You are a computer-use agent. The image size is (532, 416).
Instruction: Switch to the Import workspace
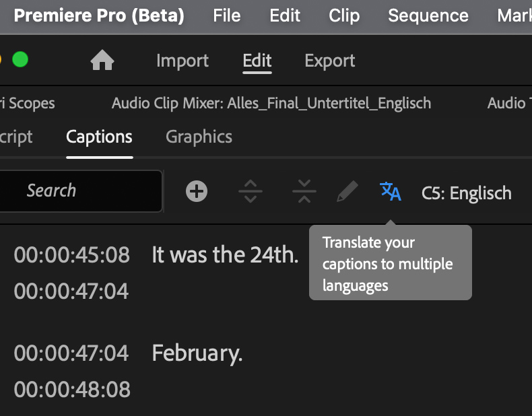182,61
